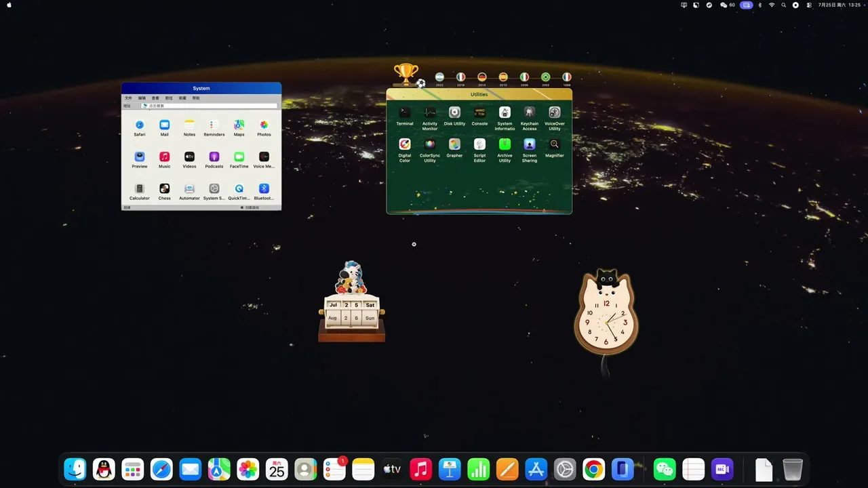Open Grapher in the Utilities folder
This screenshot has height=488, width=868.
point(455,144)
